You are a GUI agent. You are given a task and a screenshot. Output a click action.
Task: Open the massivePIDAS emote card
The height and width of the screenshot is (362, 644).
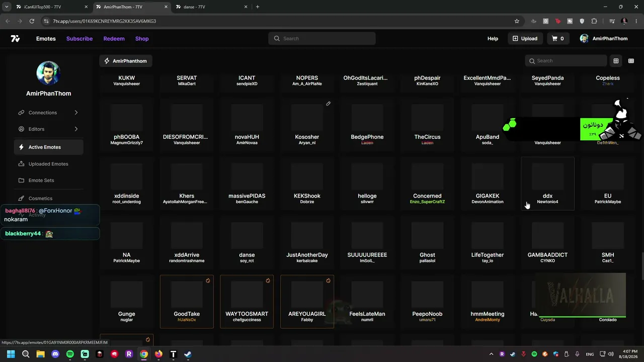[247, 183]
